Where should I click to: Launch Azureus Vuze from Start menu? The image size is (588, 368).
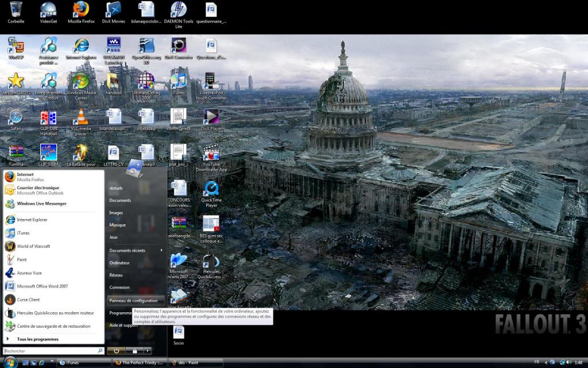tap(53, 273)
